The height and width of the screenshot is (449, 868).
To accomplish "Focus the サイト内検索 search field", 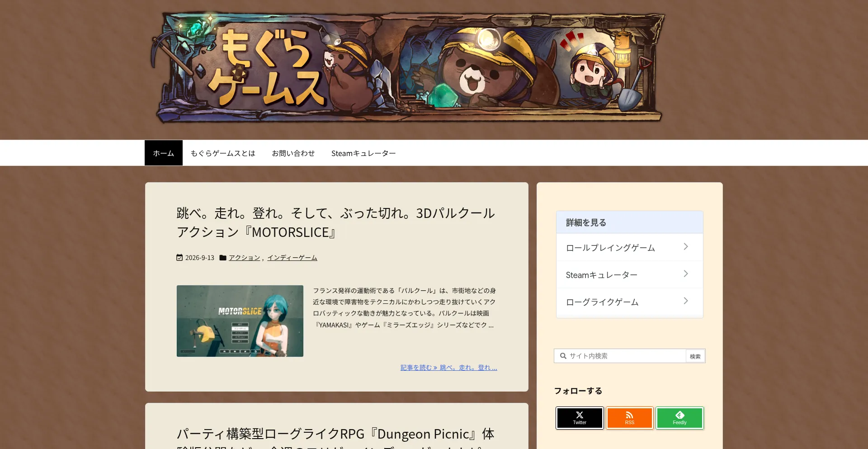I will pyautogui.click(x=620, y=356).
